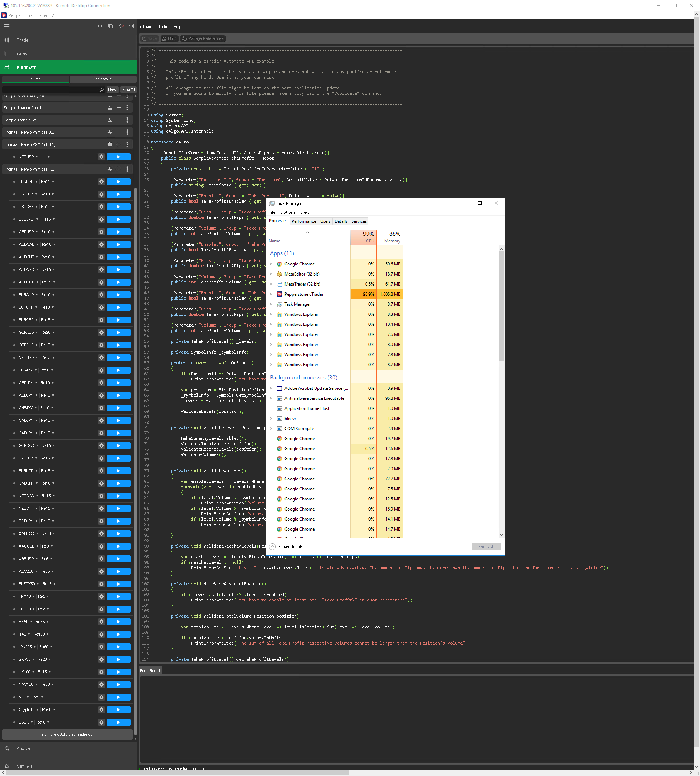Toggle the muted sound icon in cTrader
Screen dimensions: 700x776
(120, 26)
